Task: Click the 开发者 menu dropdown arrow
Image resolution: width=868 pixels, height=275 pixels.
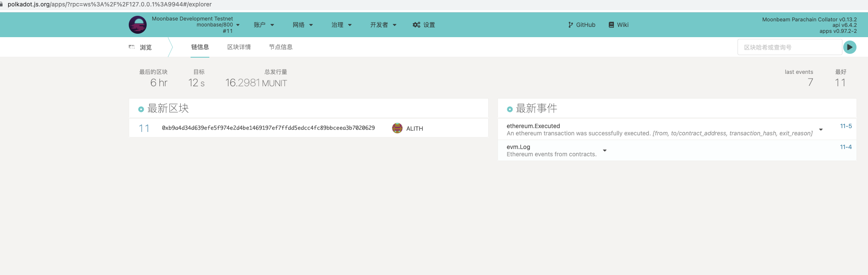Action: [394, 25]
